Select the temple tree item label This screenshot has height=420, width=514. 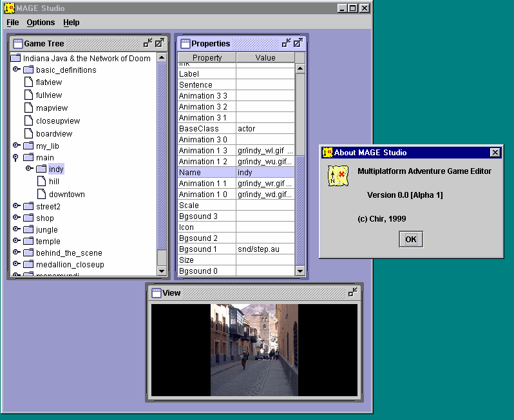click(x=48, y=242)
